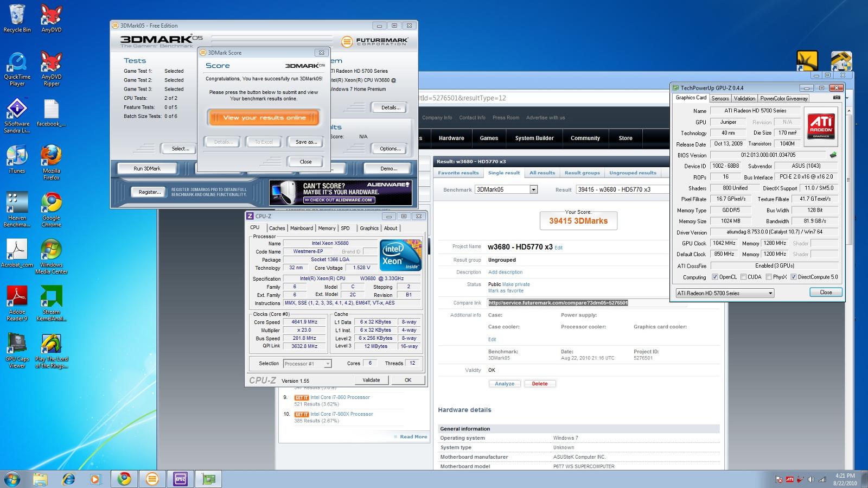The image size is (868, 488).
Task: Click the Make private link
Action: 516,284
